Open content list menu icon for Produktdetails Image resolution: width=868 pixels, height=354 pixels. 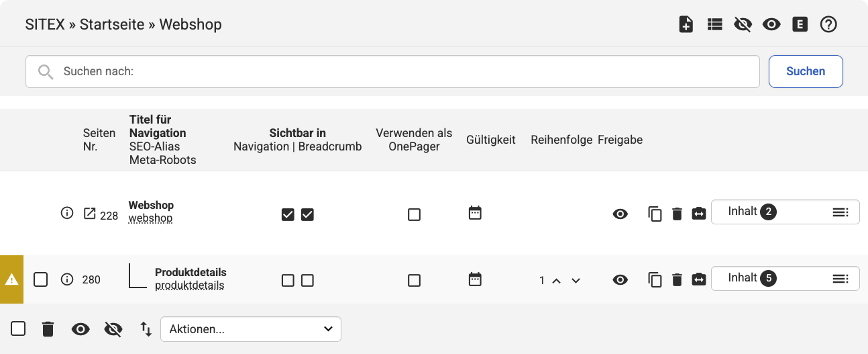(x=840, y=278)
